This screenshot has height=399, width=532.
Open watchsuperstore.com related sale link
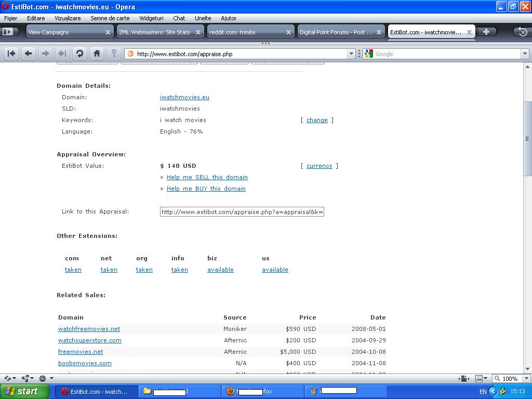click(89, 340)
